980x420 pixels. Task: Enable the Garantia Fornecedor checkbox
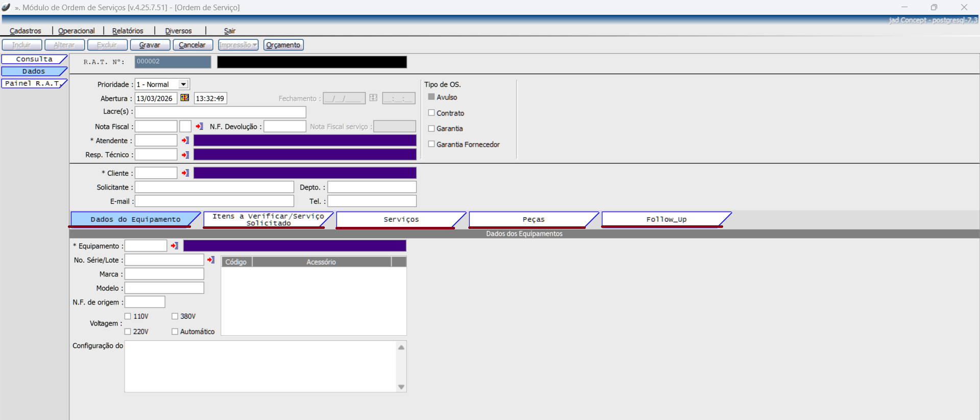432,144
